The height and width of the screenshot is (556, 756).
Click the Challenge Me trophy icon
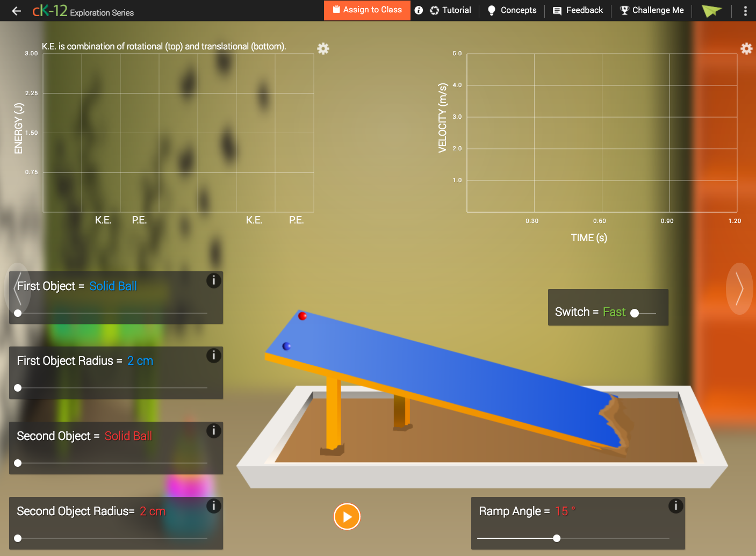click(x=624, y=10)
